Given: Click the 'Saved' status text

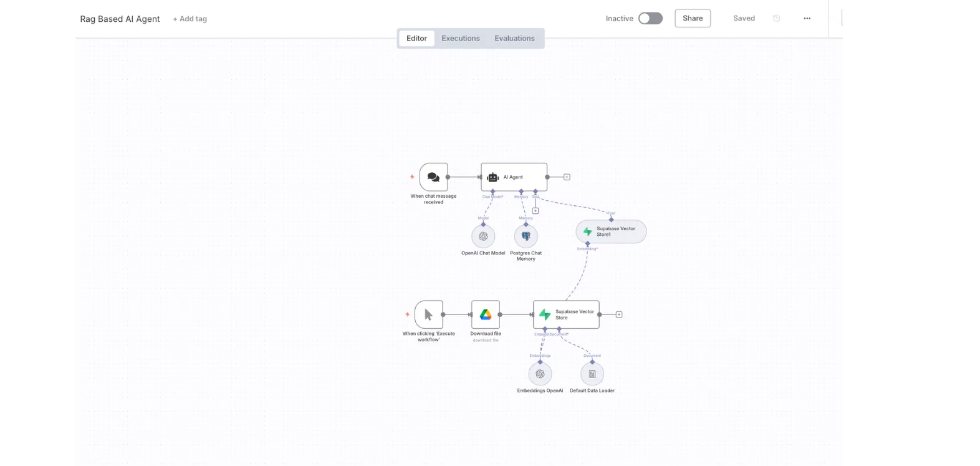Looking at the screenshot, I should click(x=744, y=19).
